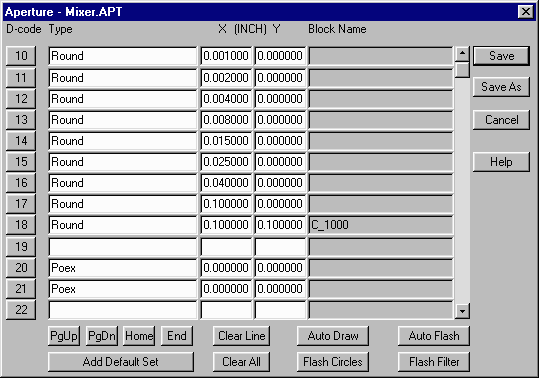539x378 pixels.
Task: Click Block Name field for D-code 10
Action: (x=381, y=56)
